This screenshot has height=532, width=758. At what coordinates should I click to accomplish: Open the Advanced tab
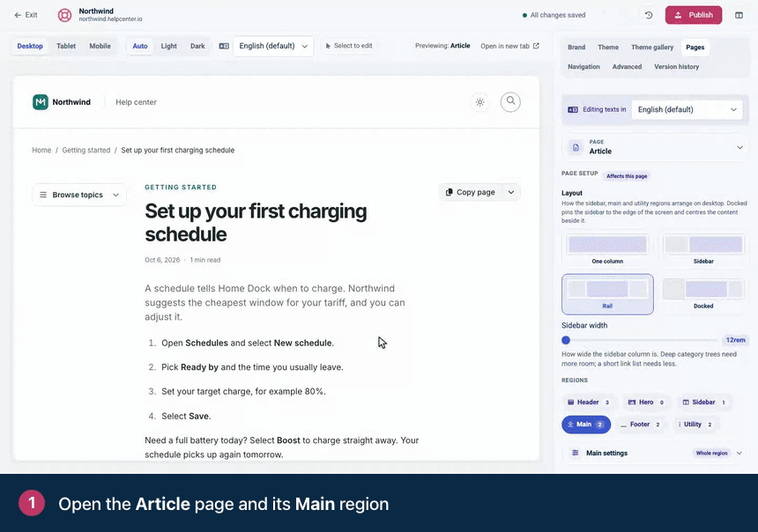click(x=627, y=67)
